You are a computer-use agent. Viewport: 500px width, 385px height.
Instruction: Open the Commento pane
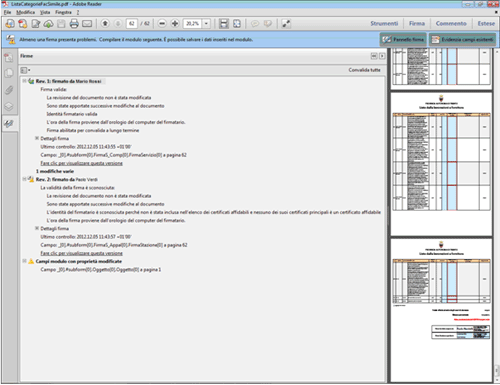[x=451, y=24]
